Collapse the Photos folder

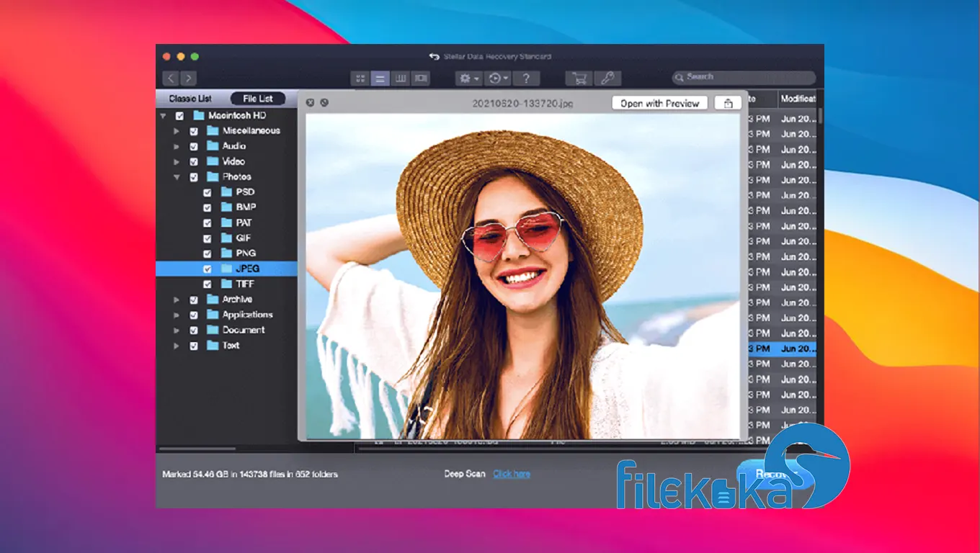click(x=177, y=176)
